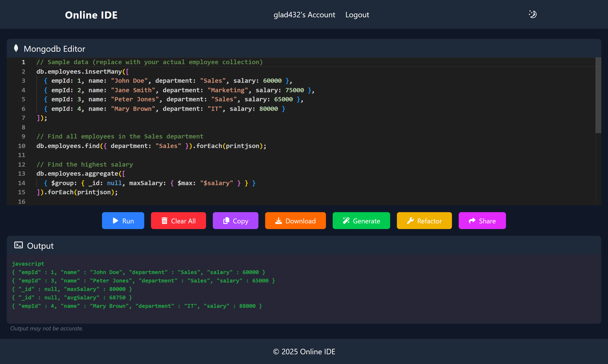
Task: Click output row with "Peter Jones"
Action: (x=143, y=281)
